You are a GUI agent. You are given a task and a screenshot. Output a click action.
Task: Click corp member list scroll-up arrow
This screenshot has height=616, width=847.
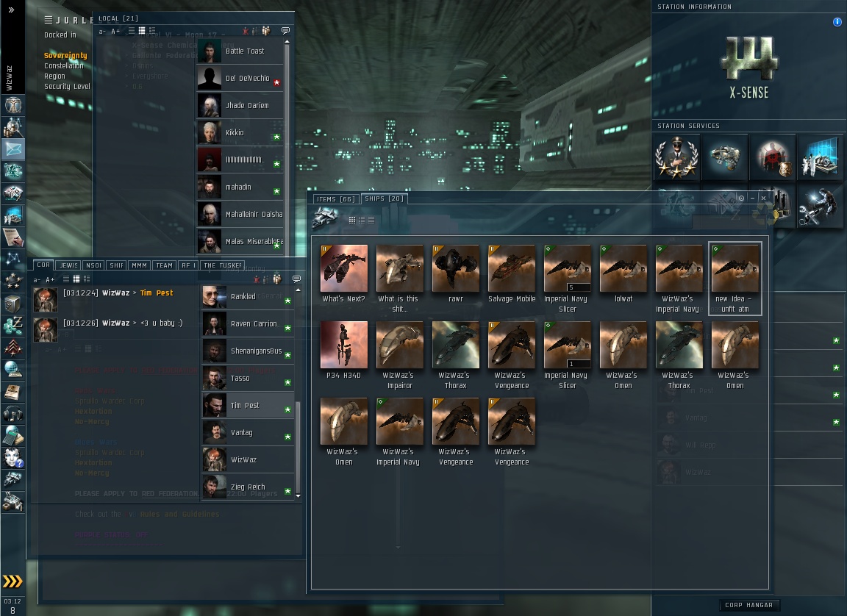pyautogui.click(x=298, y=290)
